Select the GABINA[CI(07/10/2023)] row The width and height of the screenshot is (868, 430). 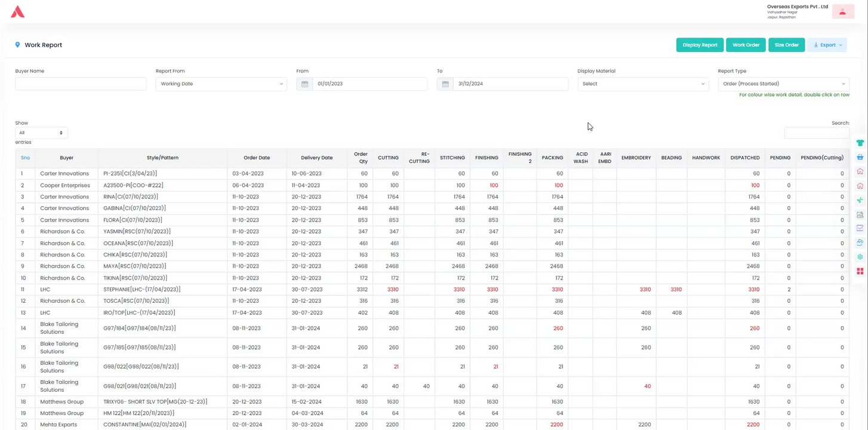coord(432,208)
